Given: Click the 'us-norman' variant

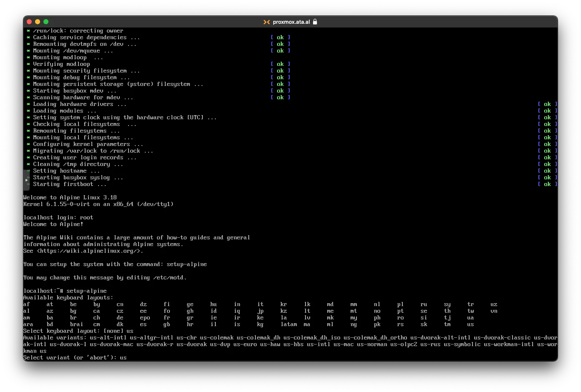Looking at the screenshot, I should [372, 344].
